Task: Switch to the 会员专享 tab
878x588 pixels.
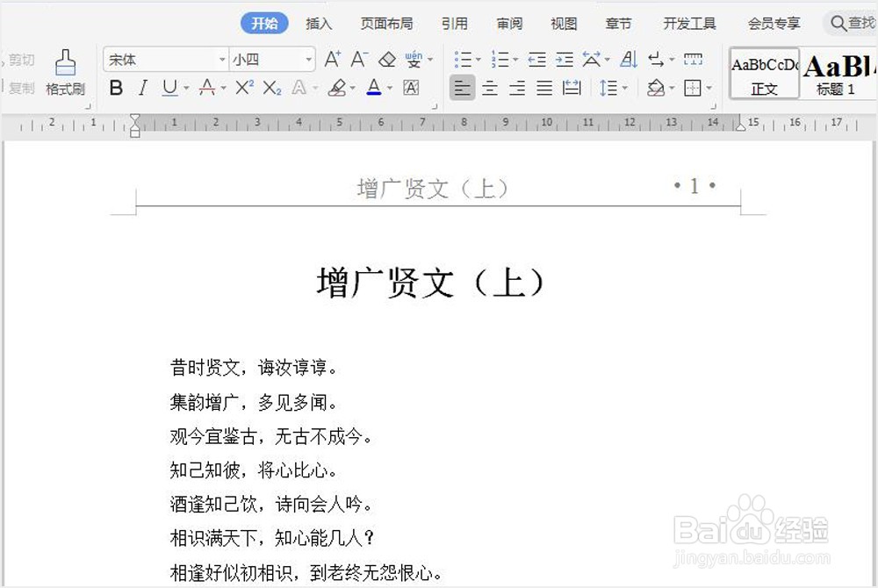Action: pyautogui.click(x=774, y=24)
